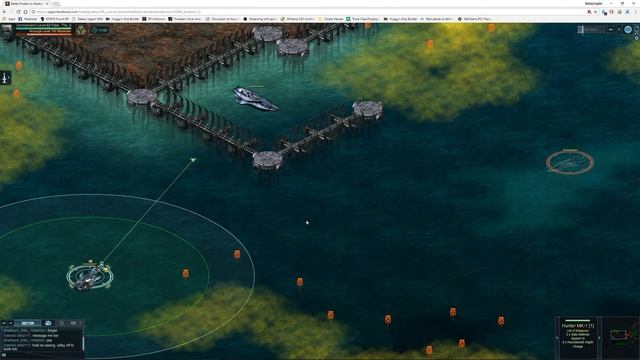Open the Apps bookmark
The image size is (640, 360).
click(x=9, y=19)
